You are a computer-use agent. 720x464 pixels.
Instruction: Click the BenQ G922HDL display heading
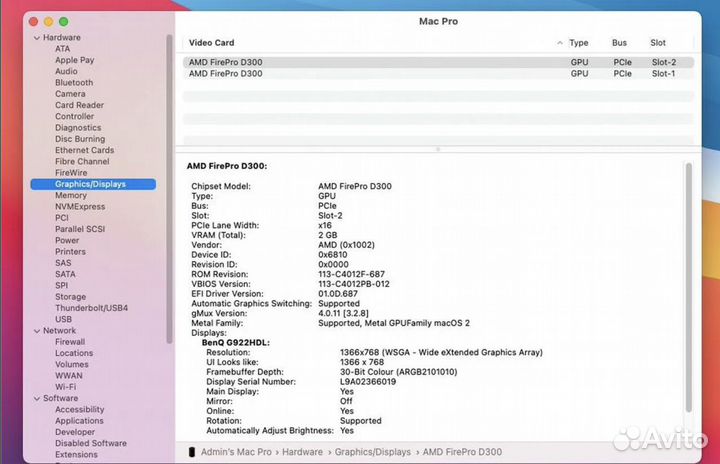point(236,343)
